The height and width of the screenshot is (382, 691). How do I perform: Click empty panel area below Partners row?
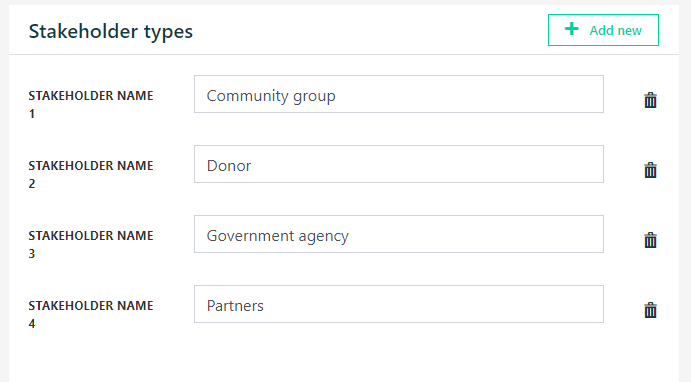tap(344, 357)
